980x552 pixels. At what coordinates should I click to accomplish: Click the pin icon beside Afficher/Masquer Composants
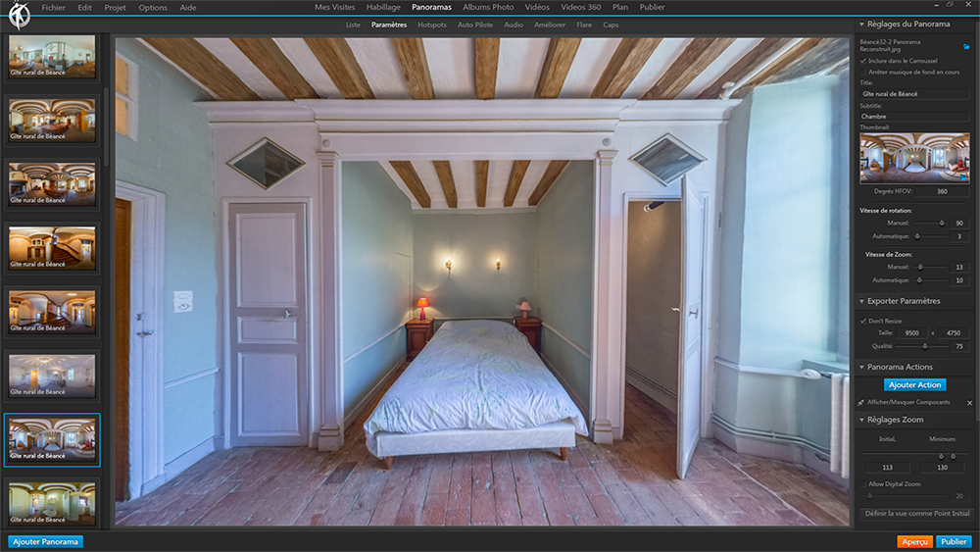click(x=861, y=403)
